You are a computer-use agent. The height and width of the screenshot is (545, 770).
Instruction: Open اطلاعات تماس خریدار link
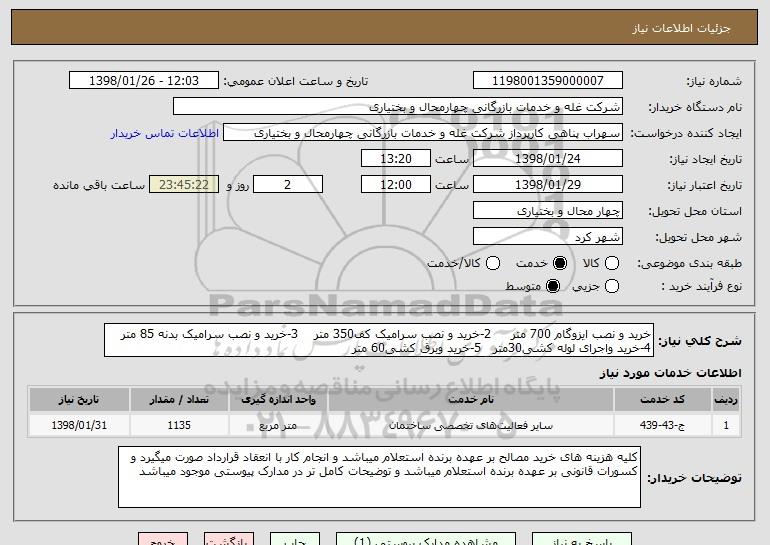[165, 133]
